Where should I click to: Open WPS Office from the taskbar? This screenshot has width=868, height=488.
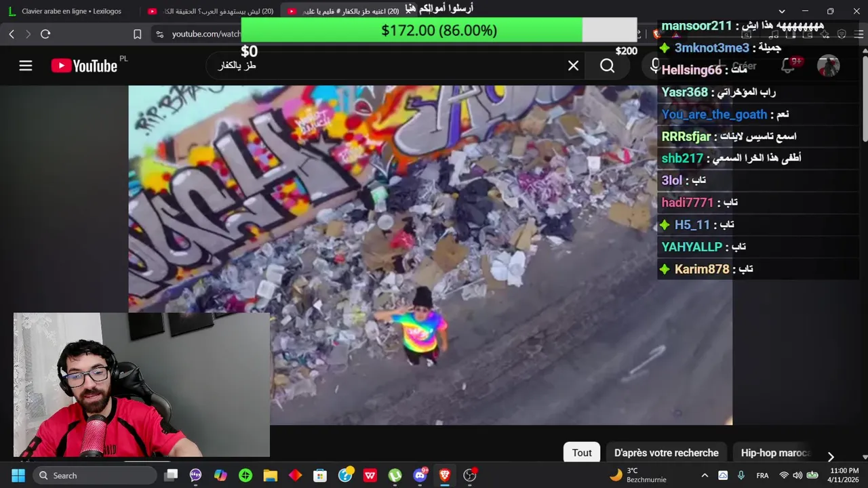pyautogui.click(x=370, y=476)
